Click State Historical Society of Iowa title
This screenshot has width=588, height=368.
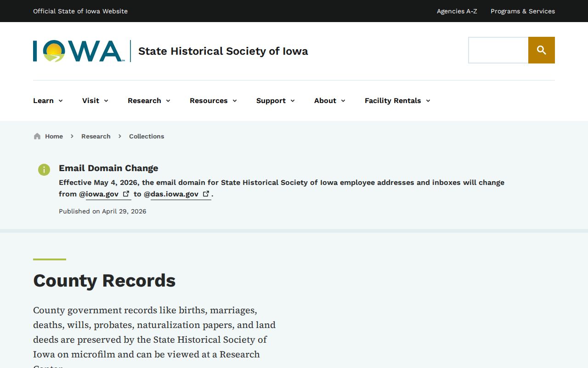[x=223, y=51]
